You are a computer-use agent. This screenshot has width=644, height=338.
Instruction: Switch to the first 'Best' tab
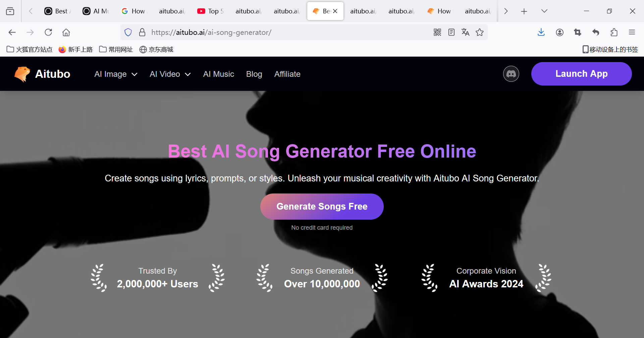point(58,11)
